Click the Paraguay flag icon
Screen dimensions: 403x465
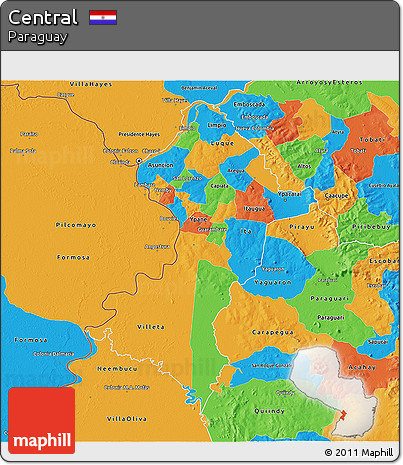click(x=103, y=17)
